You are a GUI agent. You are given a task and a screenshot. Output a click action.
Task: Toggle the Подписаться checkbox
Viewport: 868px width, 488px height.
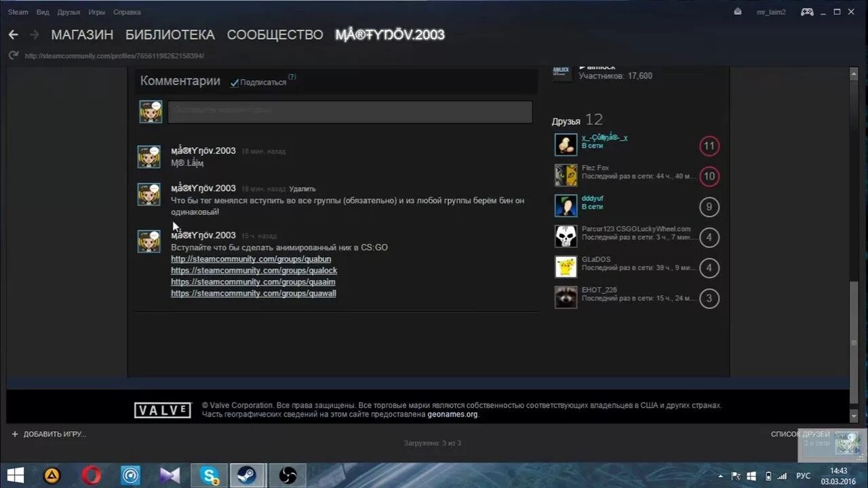click(x=235, y=83)
